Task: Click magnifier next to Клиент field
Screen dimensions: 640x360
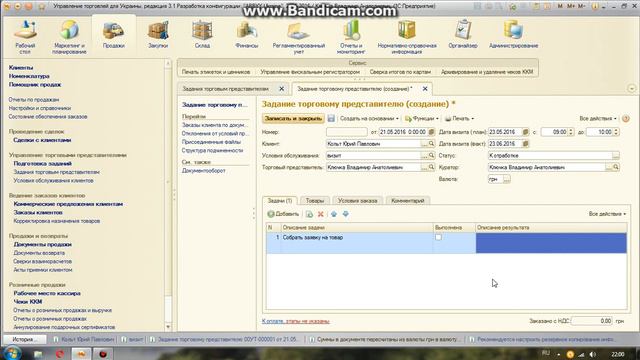Action: [x=431, y=144]
